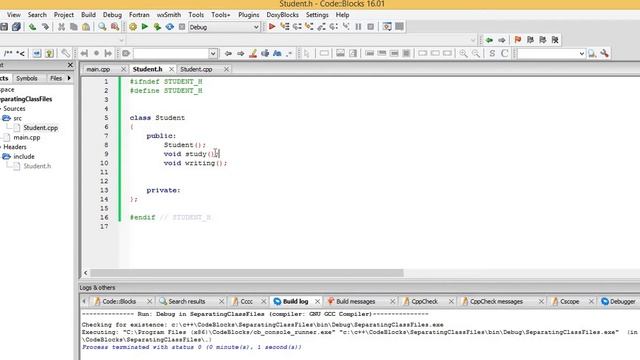Click the Rebuild icon
This screenshot has height=360, width=640.
pos(170,27)
